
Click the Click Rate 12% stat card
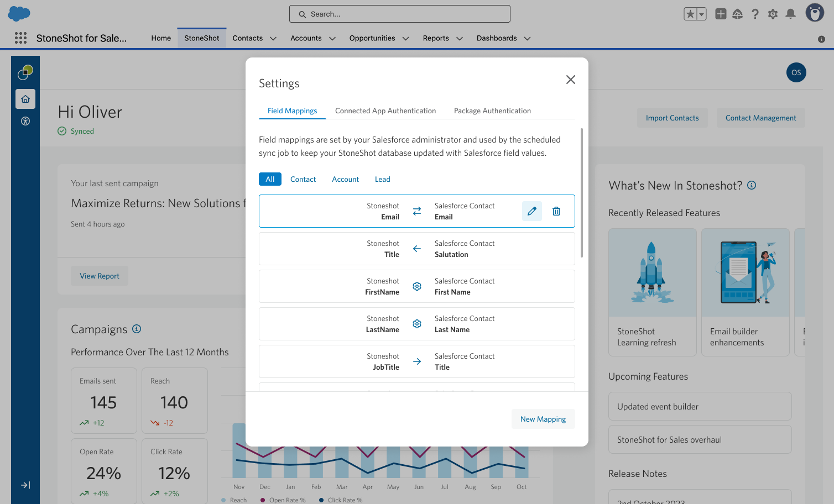pyautogui.click(x=175, y=471)
